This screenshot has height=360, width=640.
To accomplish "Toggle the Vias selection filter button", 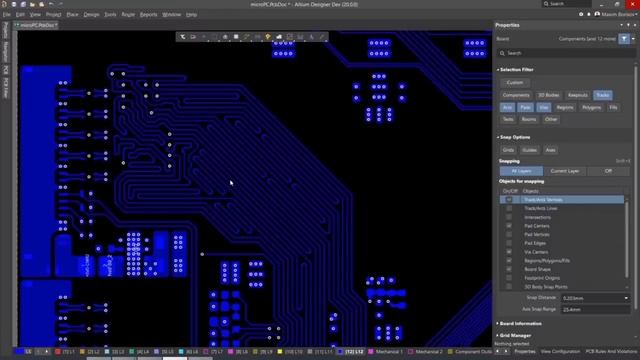I will tap(543, 107).
